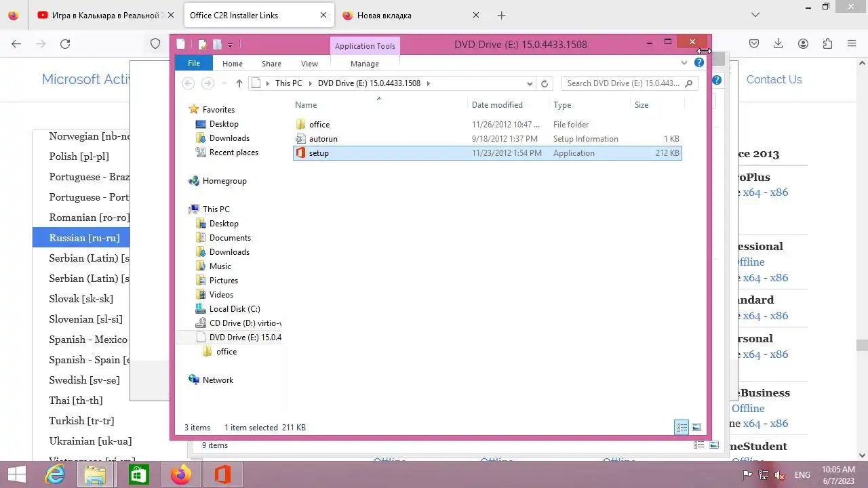Viewport: 868px width, 488px height.
Task: Open the office folder in file list
Action: [x=487, y=125]
